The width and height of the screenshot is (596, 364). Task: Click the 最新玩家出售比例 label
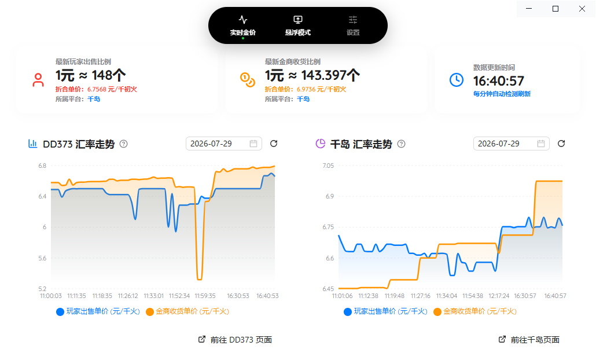[x=83, y=61]
